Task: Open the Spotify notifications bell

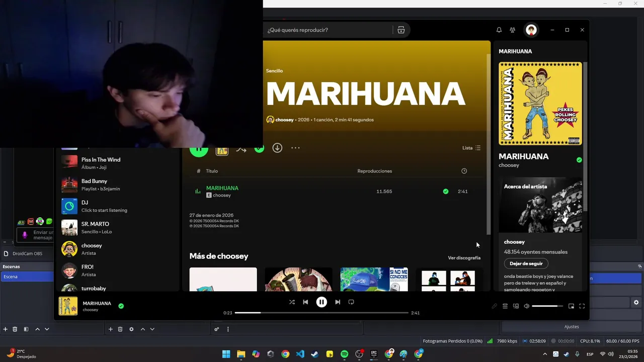Action: coord(499,30)
